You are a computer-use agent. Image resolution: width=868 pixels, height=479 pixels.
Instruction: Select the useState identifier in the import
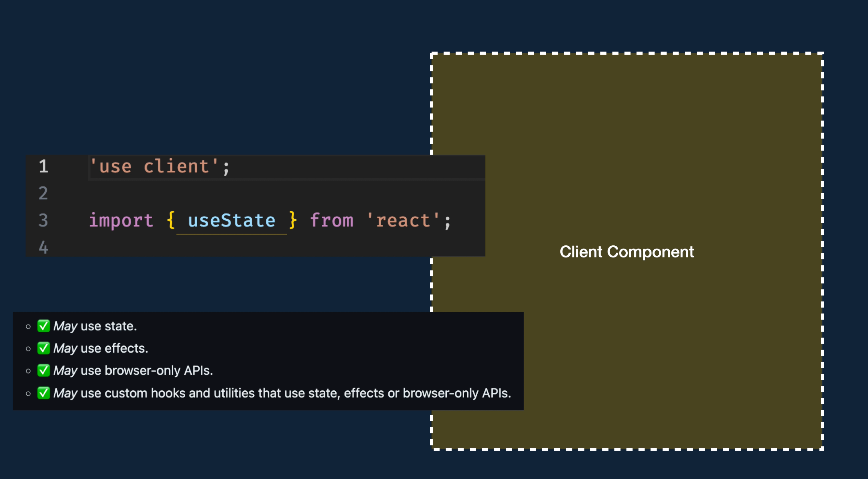tap(231, 221)
